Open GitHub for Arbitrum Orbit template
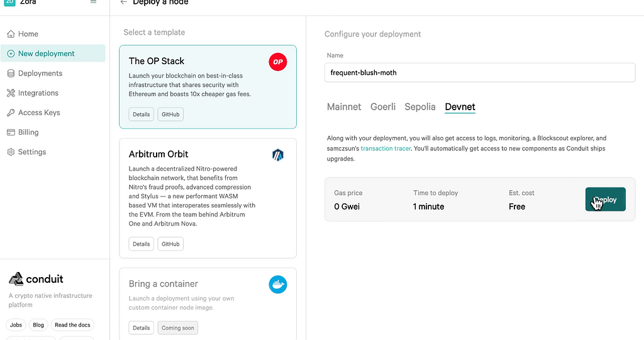The image size is (644, 340). coord(170,244)
